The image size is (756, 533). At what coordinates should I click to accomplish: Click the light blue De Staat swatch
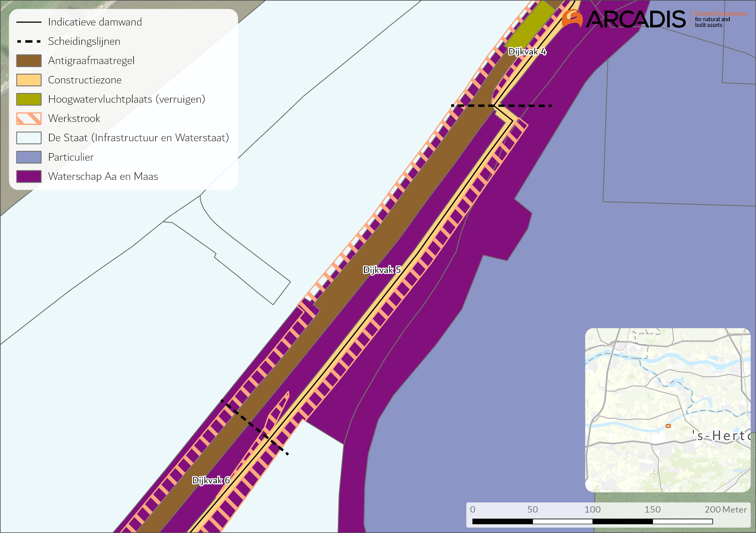click(29, 138)
